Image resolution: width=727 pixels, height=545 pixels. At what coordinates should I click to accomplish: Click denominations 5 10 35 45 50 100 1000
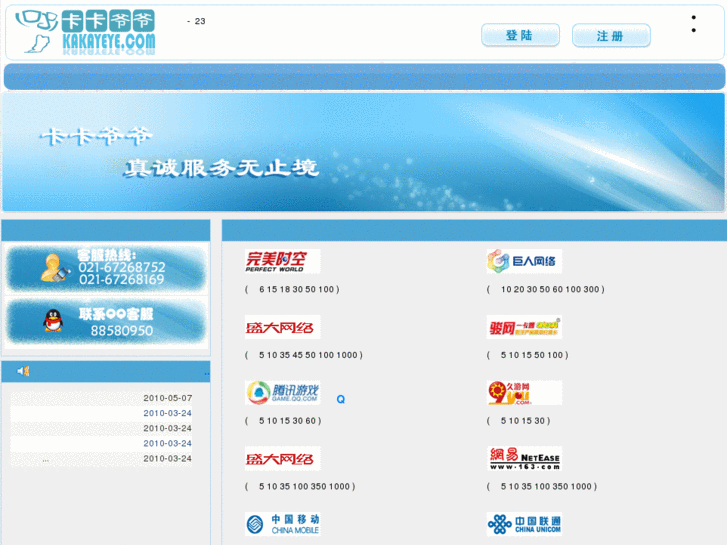[x=304, y=355]
